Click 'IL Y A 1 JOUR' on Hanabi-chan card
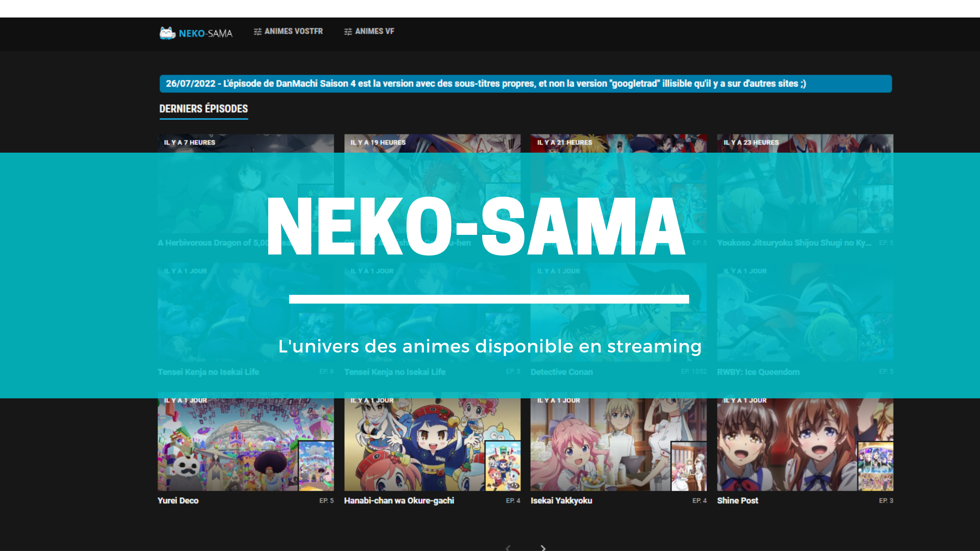Viewport: 980px width, 551px height. [x=372, y=401]
